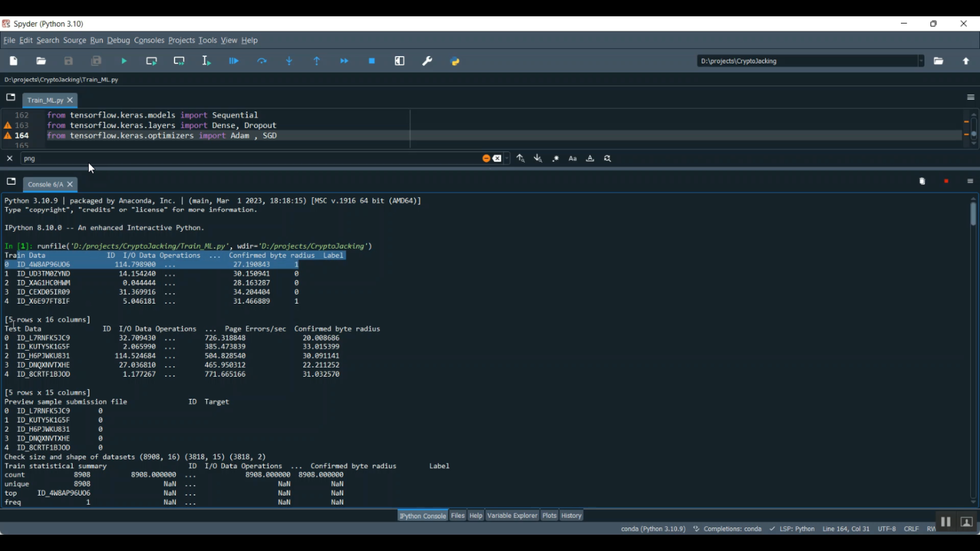Image resolution: width=980 pixels, height=551 pixels.
Task: Expand the working directory dropdown
Action: pyautogui.click(x=921, y=61)
